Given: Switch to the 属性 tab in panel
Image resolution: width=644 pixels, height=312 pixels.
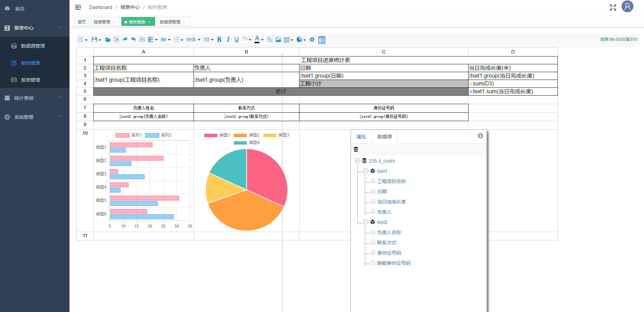Looking at the screenshot, I should [361, 137].
